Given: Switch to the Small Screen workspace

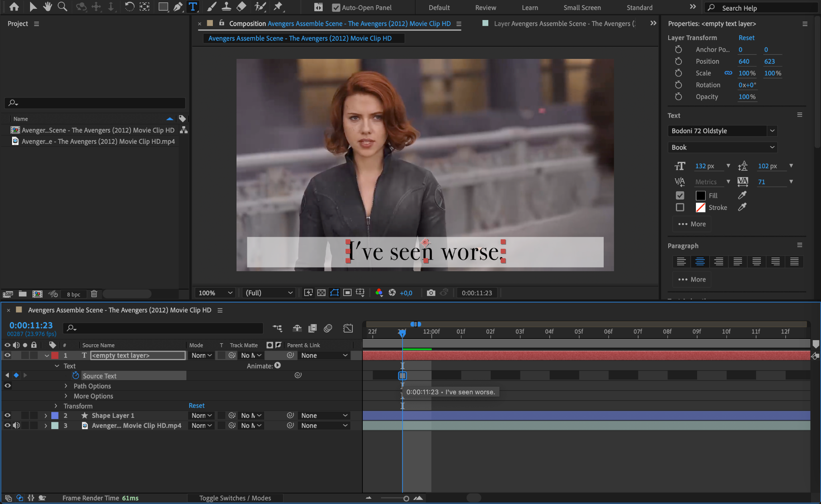Looking at the screenshot, I should (x=582, y=8).
